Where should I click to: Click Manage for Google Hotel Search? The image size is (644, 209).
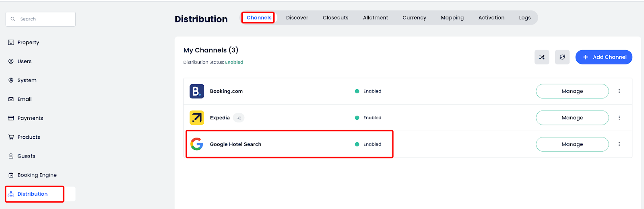572,144
